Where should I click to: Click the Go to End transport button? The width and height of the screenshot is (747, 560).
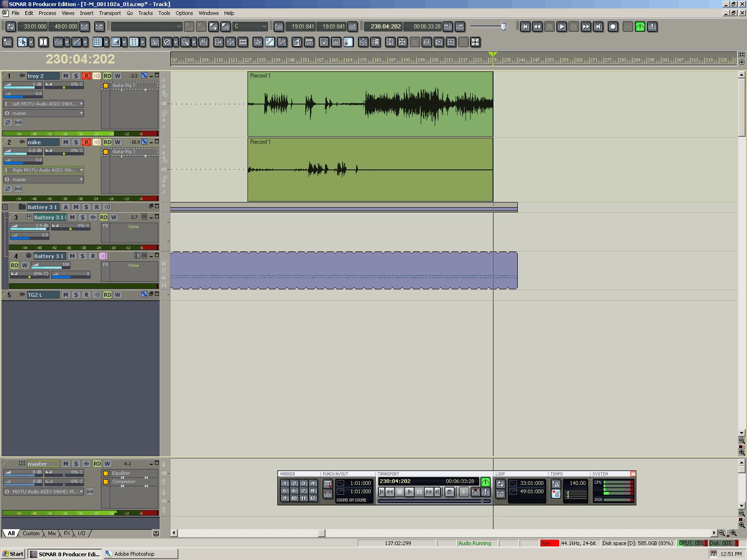pos(598,27)
